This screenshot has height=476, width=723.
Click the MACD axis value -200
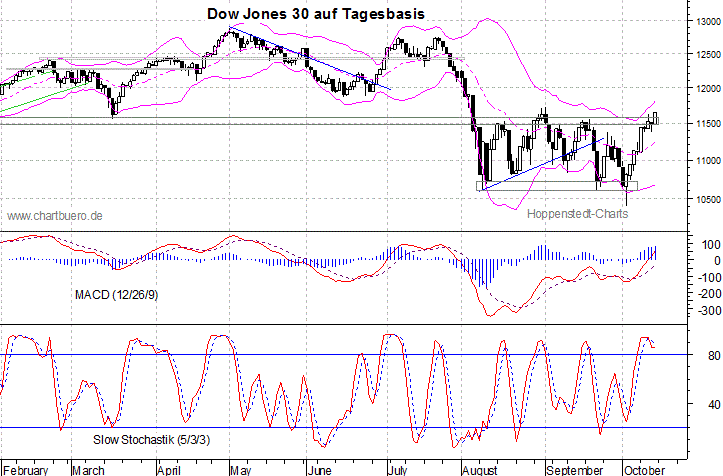(709, 294)
